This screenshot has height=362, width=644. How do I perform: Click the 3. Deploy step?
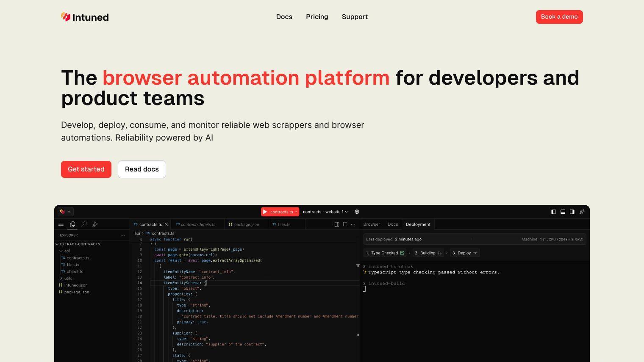pos(465,253)
